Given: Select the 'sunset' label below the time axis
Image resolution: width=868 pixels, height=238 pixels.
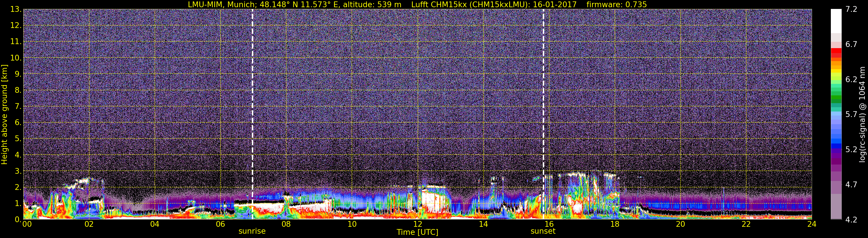Looking at the screenshot, I should pos(543,231).
